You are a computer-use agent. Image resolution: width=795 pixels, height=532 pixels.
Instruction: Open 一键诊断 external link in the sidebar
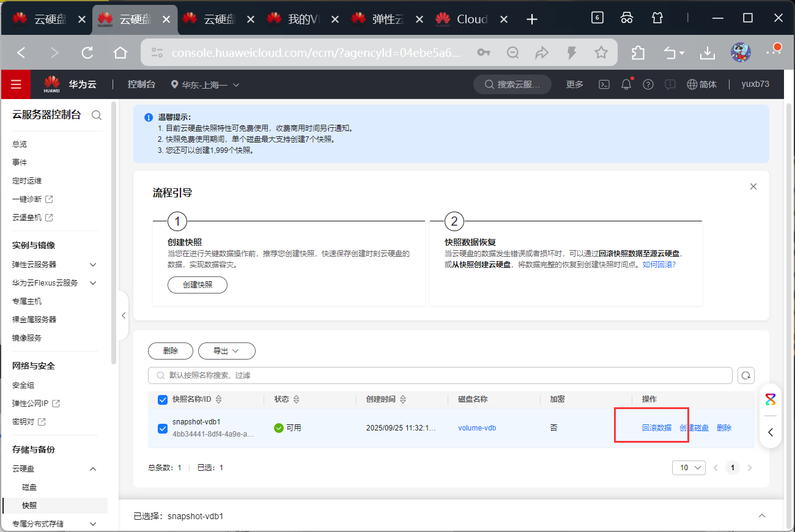coord(32,199)
